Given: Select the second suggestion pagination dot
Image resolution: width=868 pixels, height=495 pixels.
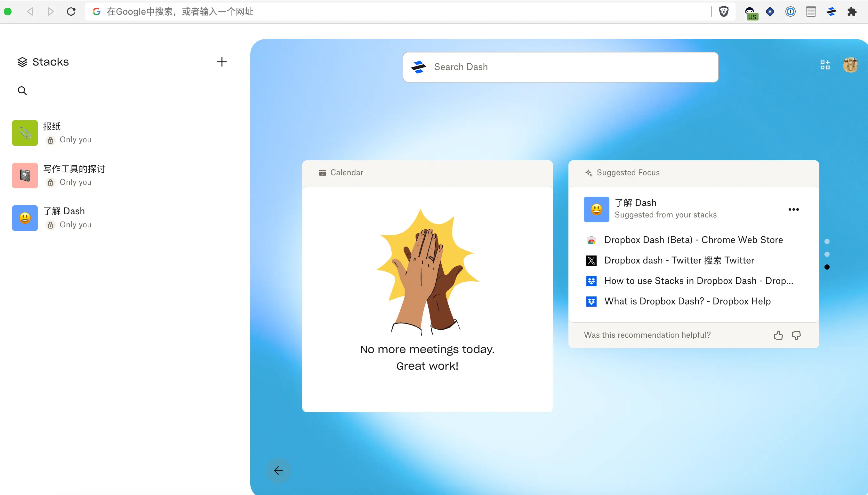Looking at the screenshot, I should 827,254.
